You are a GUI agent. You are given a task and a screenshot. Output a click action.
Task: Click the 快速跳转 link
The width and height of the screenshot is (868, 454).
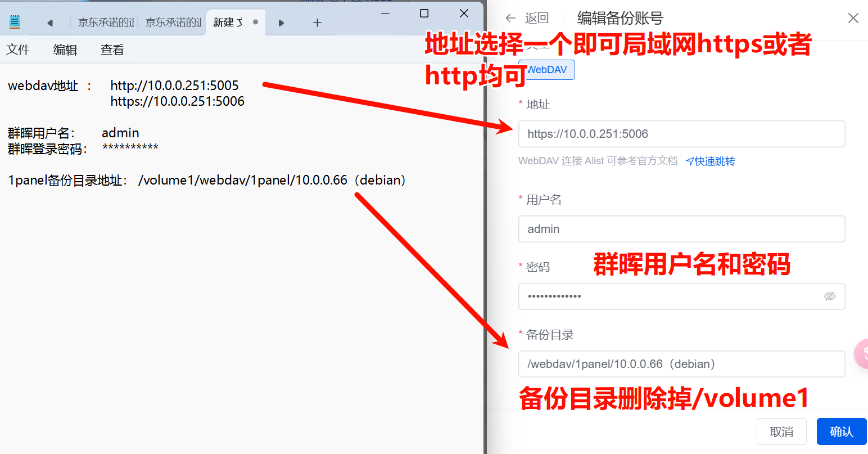711,161
